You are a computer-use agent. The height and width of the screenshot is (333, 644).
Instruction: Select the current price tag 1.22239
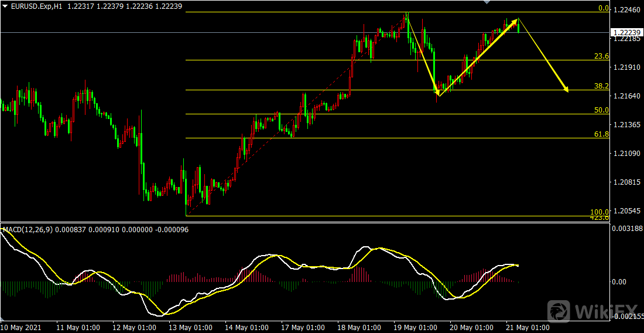point(626,32)
